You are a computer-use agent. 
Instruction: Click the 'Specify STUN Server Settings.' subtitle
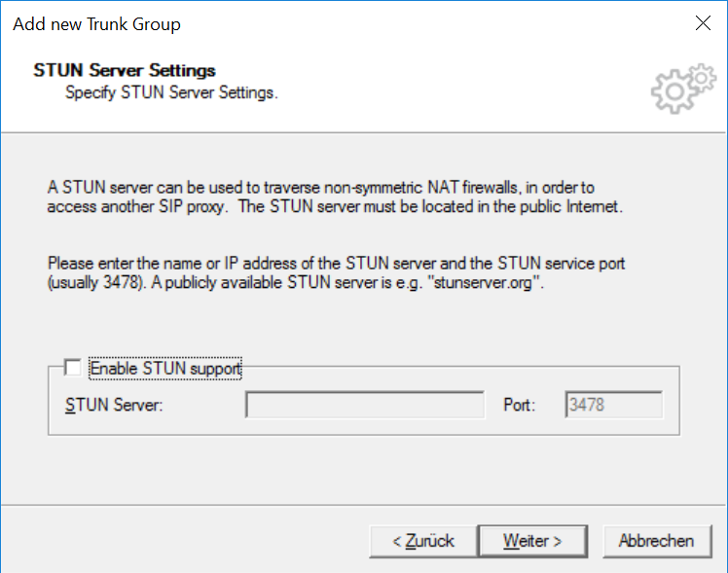(171, 92)
